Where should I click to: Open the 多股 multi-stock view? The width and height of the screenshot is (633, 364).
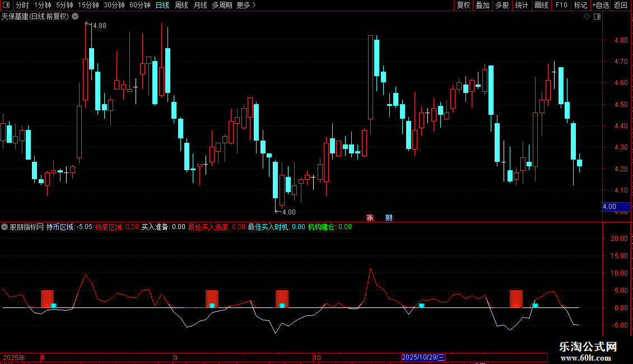click(502, 5)
